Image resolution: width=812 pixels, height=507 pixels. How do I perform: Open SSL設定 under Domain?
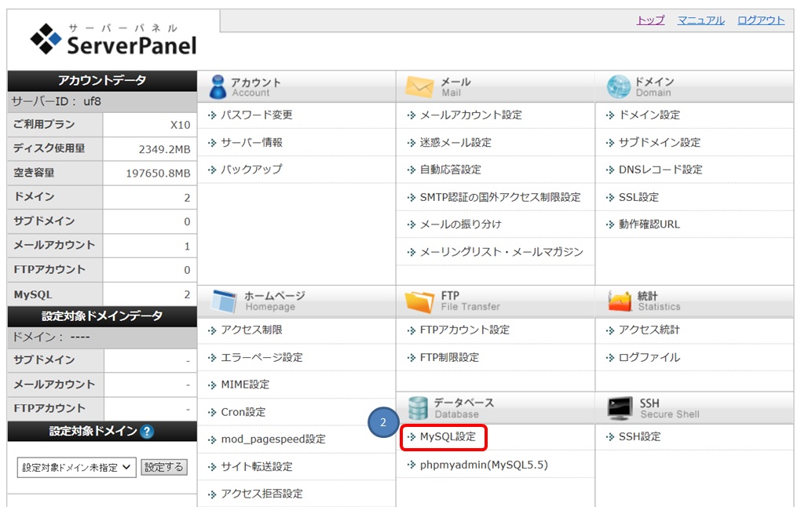pos(639,198)
